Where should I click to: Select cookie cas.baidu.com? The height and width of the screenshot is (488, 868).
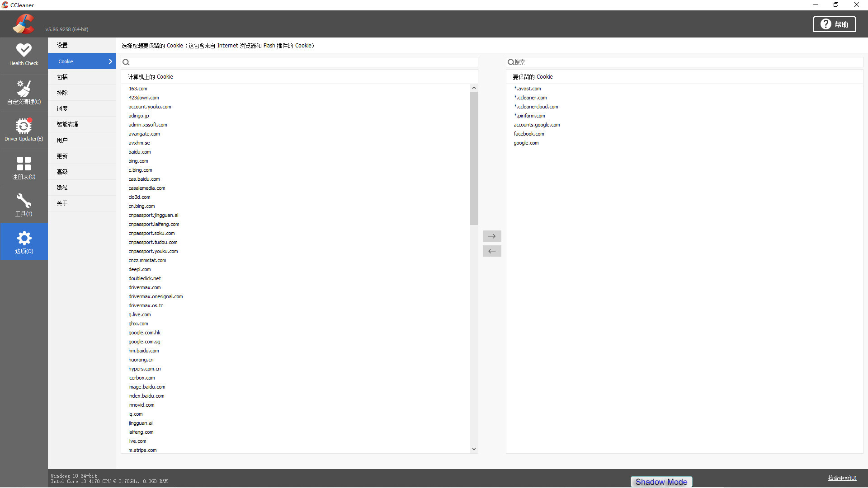coord(144,179)
